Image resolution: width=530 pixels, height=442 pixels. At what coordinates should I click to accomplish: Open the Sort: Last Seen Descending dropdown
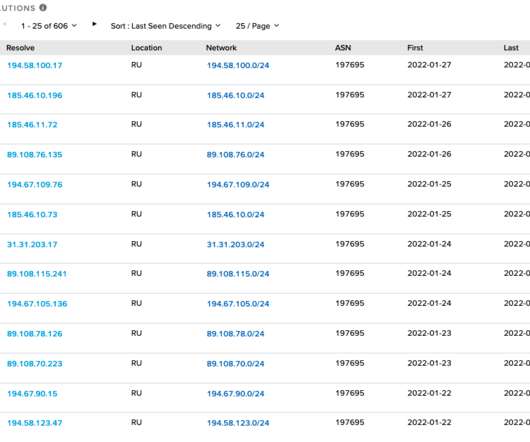[166, 26]
